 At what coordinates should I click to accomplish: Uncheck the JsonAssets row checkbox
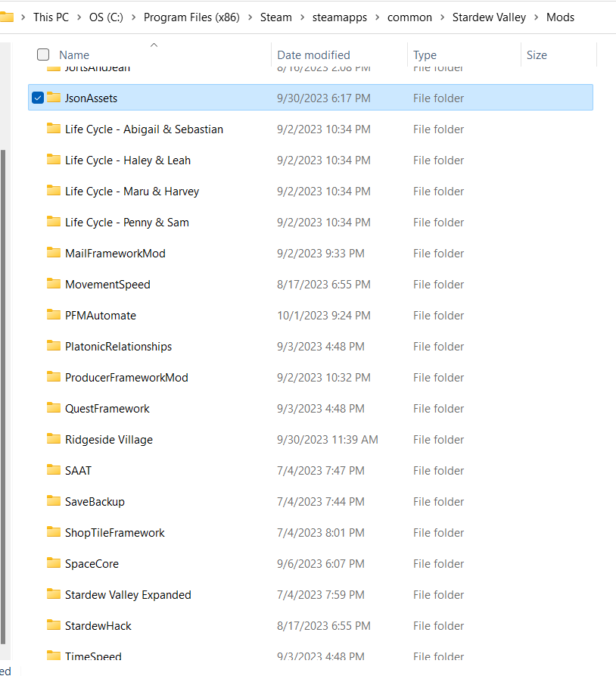coord(38,98)
